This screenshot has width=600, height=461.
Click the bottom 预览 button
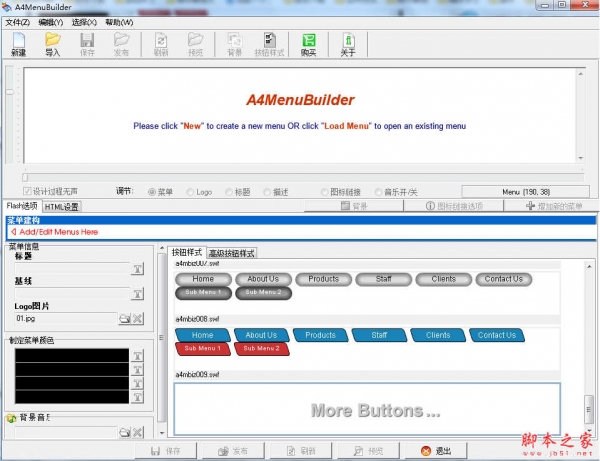click(368, 451)
